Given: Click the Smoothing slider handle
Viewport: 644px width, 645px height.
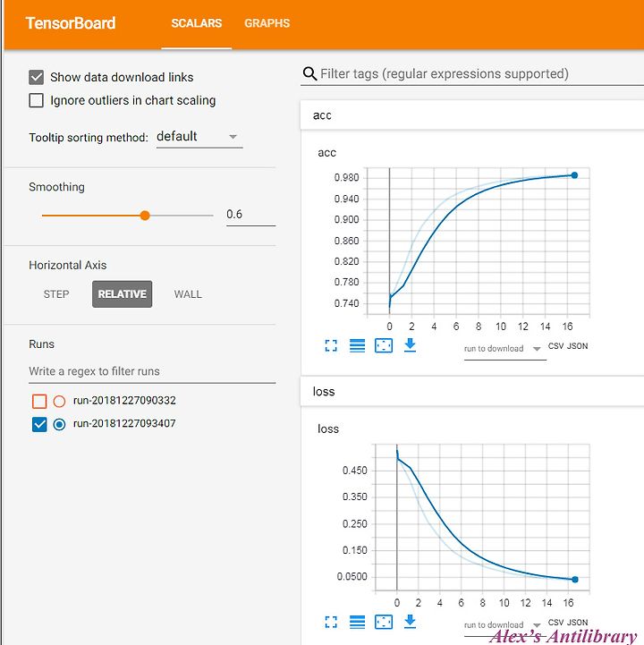Looking at the screenshot, I should point(145,215).
